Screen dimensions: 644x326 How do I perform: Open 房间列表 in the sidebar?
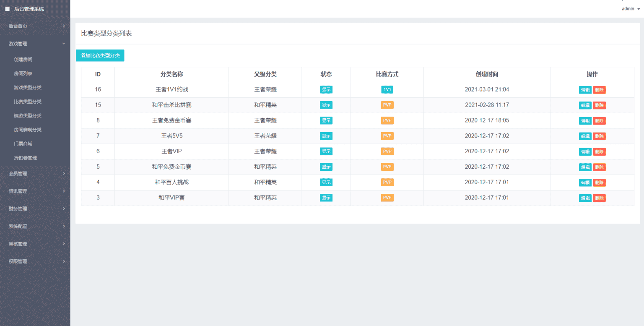pyautogui.click(x=23, y=74)
